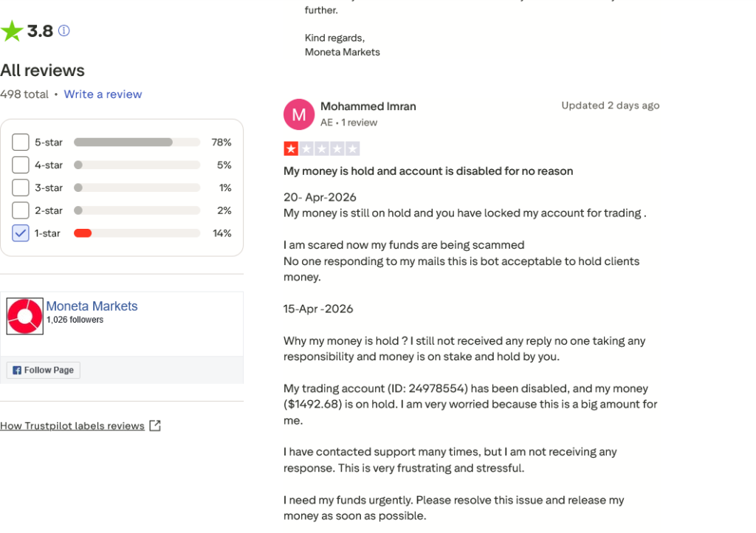Screen dimensions: 756x533
Task: Click the Facebook icon in Follow Page button
Action: pyautogui.click(x=17, y=371)
